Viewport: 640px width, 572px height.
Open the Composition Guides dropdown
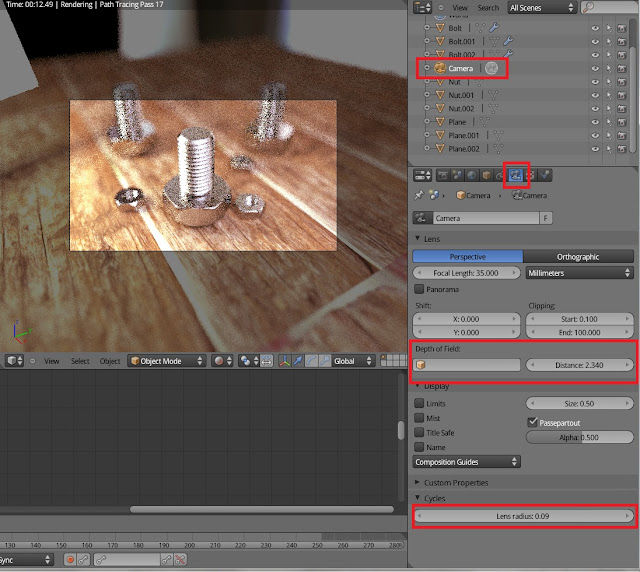point(467,462)
